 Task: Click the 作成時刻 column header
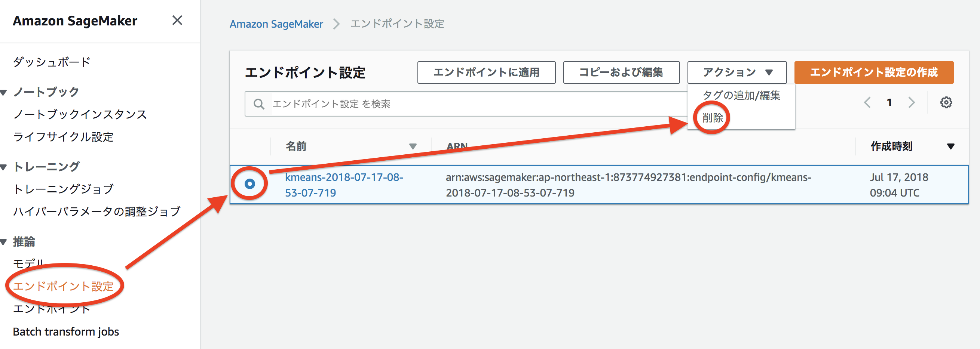point(891,146)
